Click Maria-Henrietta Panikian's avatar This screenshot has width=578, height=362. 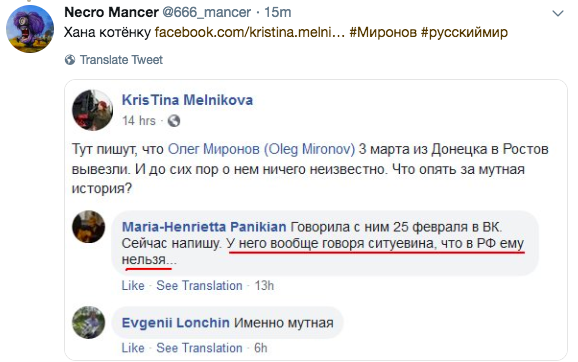[88, 227]
